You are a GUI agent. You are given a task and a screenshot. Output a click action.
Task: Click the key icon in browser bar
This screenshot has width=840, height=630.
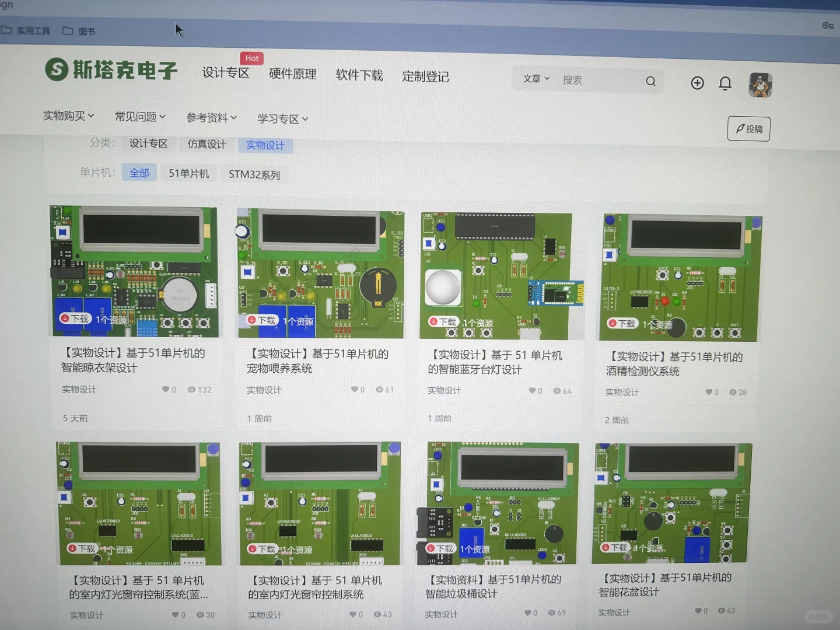click(x=828, y=26)
